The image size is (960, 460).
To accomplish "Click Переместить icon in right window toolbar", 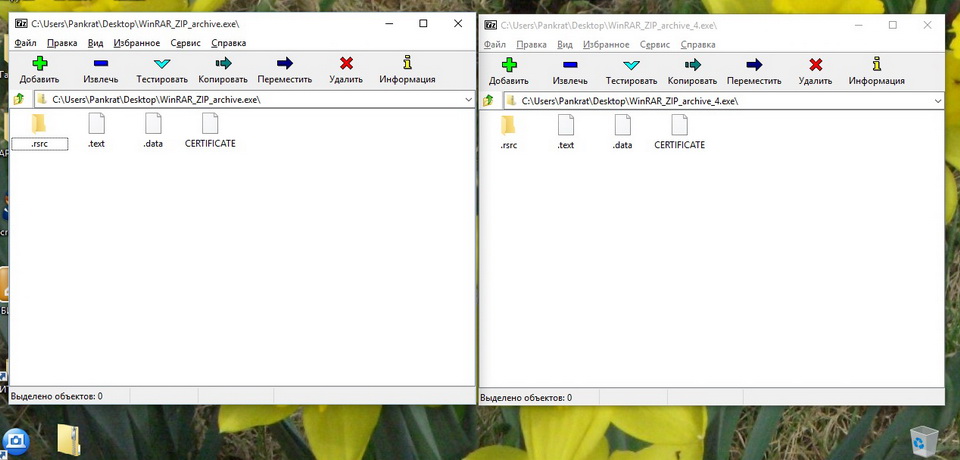I will click(754, 64).
